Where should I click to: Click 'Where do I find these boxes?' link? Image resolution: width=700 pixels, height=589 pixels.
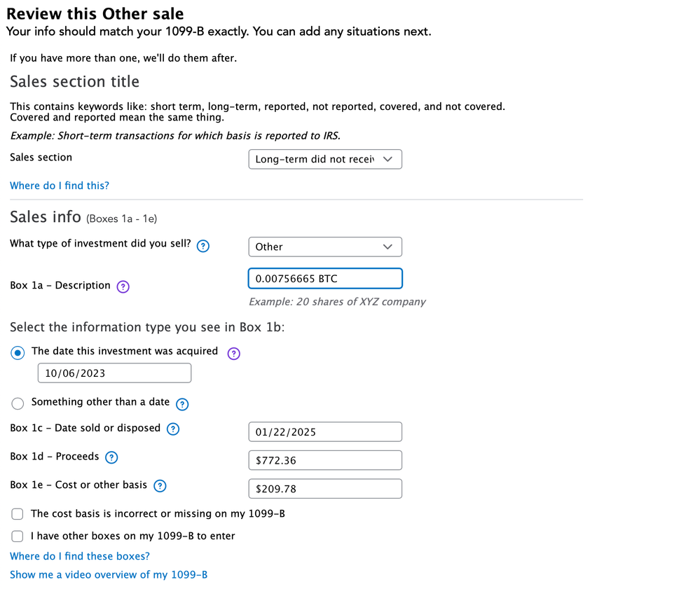(x=80, y=556)
